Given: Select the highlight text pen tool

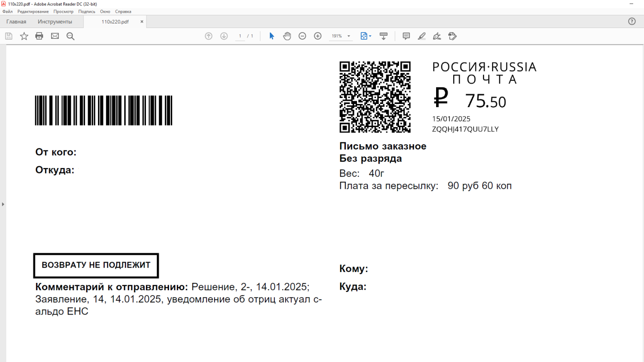Looking at the screenshot, I should coord(422,36).
